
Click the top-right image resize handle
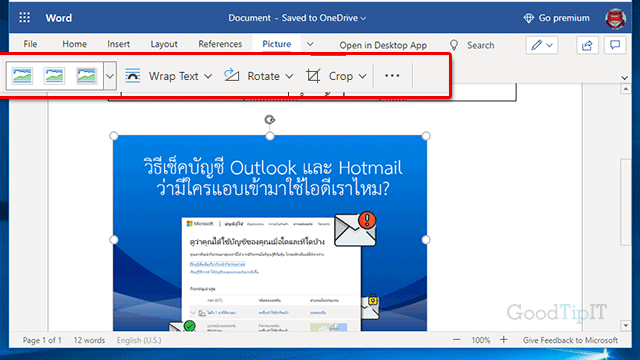click(x=426, y=136)
